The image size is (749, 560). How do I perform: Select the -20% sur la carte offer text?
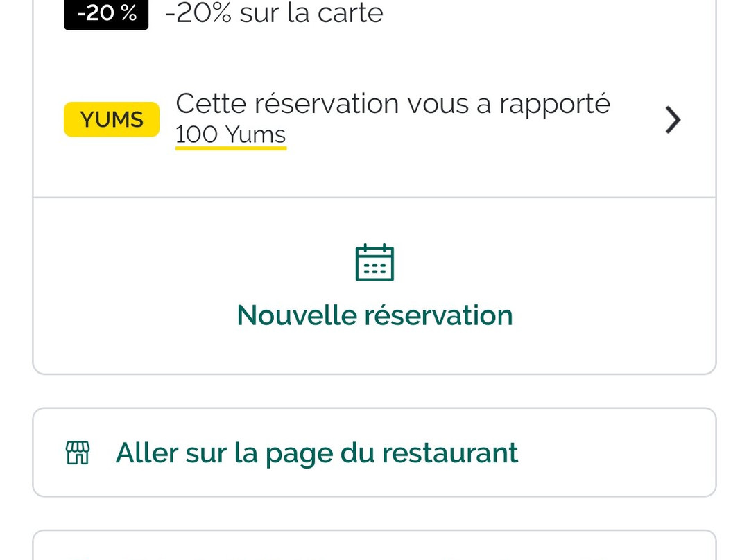click(274, 13)
